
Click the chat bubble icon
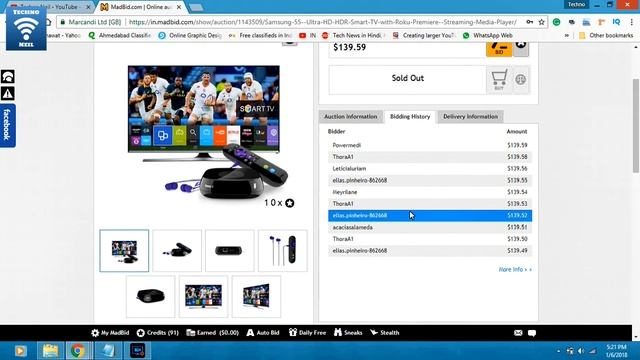(x=532, y=333)
